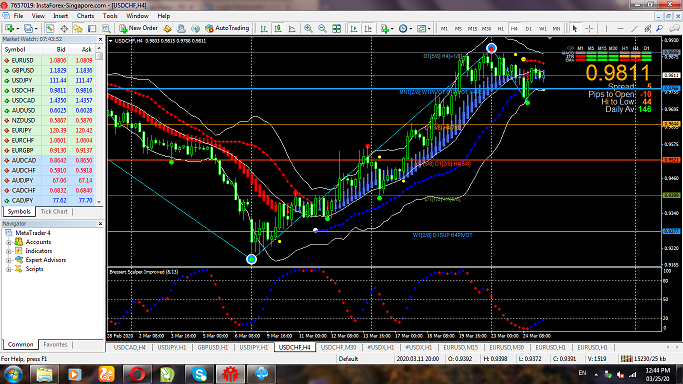Expand the Scripts tree node
683x384 pixels.
coord(8,269)
